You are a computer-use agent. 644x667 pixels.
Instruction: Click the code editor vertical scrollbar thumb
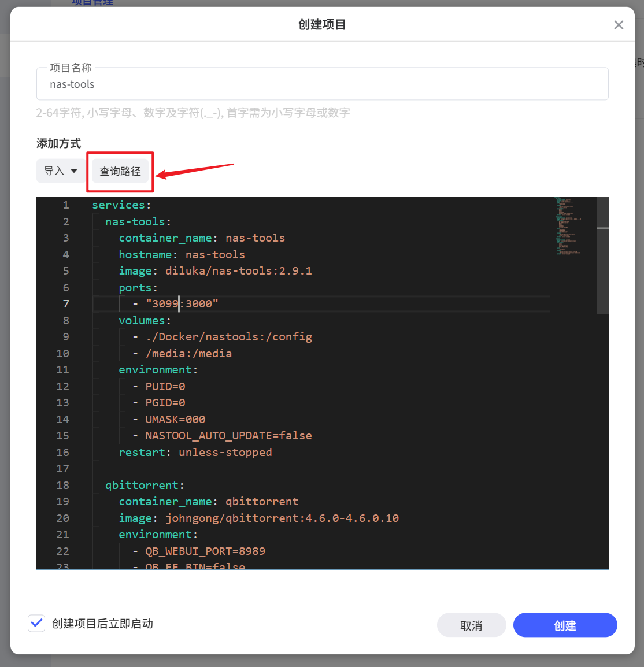(602, 255)
